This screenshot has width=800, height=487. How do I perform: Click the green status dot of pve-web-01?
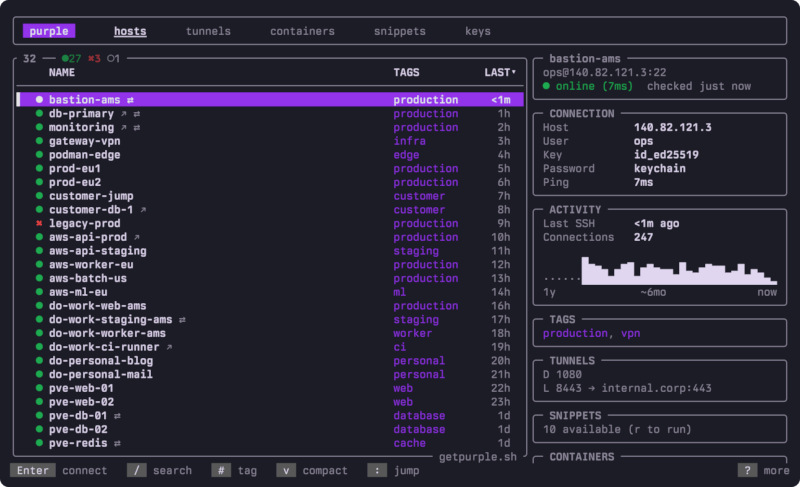(x=39, y=388)
